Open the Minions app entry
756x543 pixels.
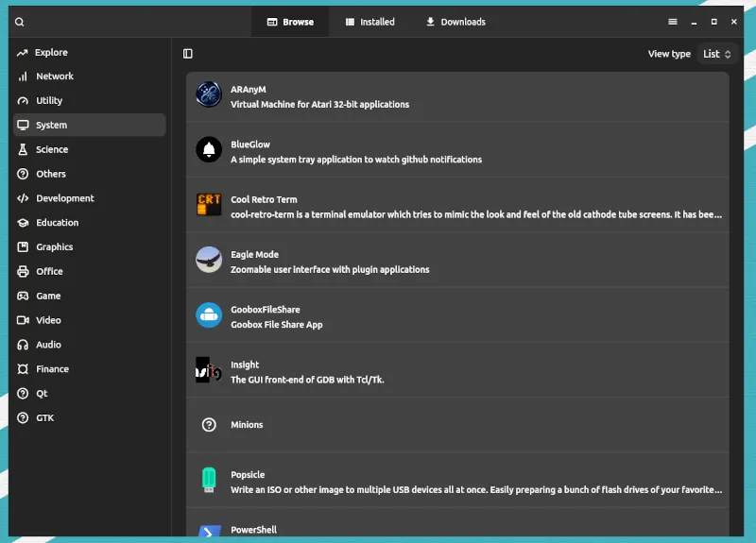(248, 425)
